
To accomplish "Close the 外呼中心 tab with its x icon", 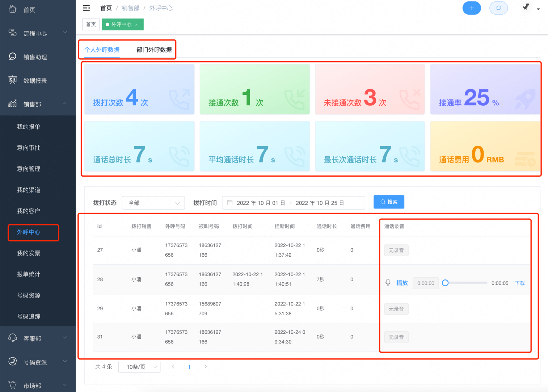I will point(136,25).
